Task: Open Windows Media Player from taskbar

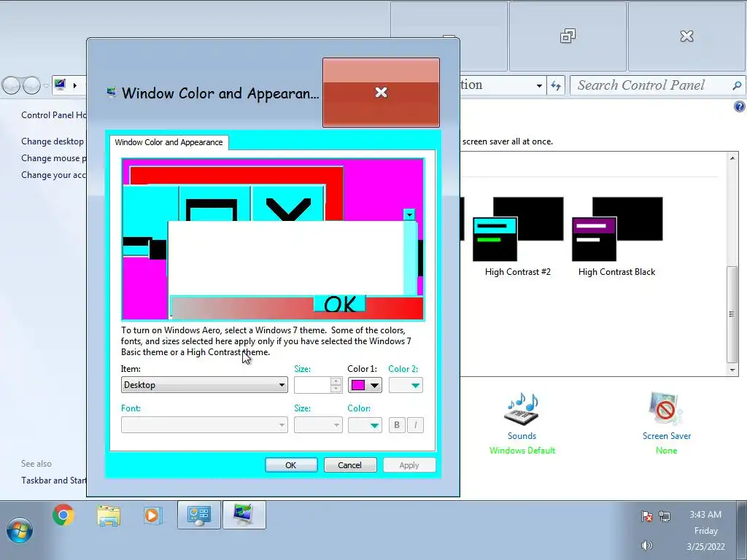Action: tap(152, 516)
